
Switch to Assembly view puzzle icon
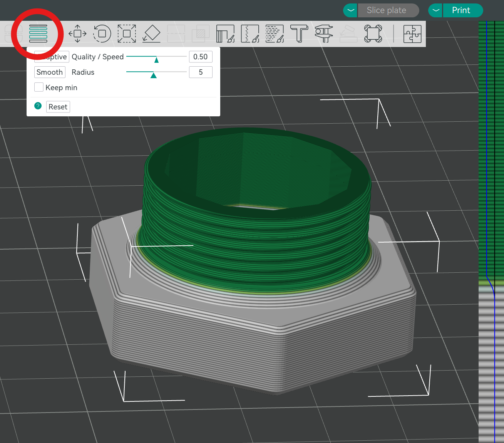pyautogui.click(x=412, y=34)
